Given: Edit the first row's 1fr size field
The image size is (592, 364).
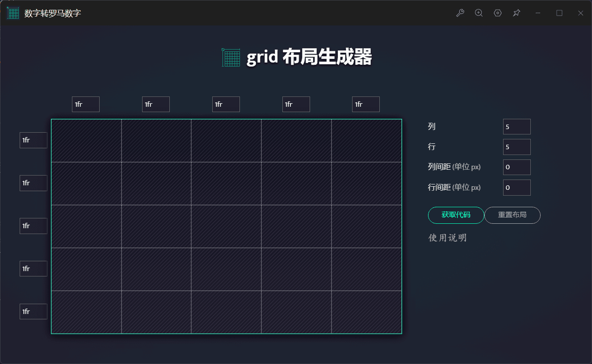Looking at the screenshot, I should pos(34,140).
